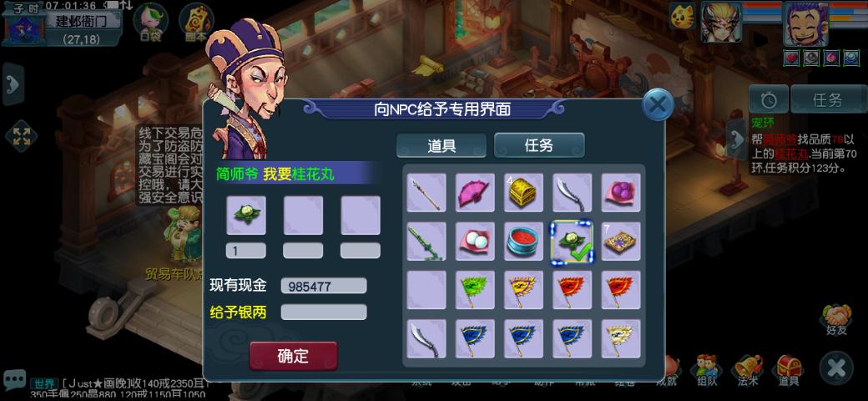The width and height of the screenshot is (868, 401).
Task: Switch to the 道具 tab
Action: pyautogui.click(x=442, y=145)
